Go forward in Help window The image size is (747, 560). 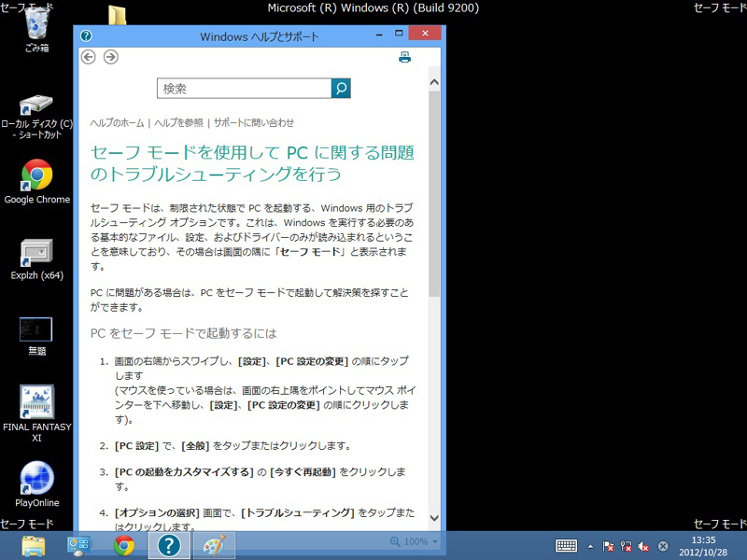(x=111, y=57)
